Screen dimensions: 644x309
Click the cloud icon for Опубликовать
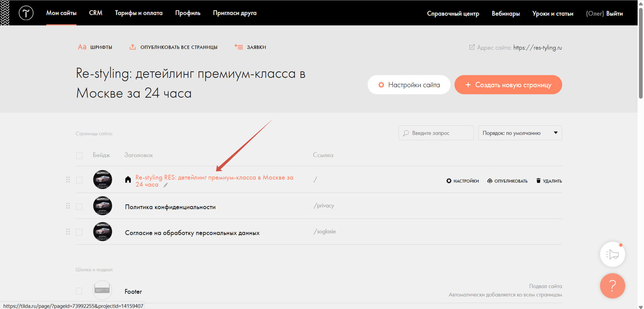click(x=490, y=181)
